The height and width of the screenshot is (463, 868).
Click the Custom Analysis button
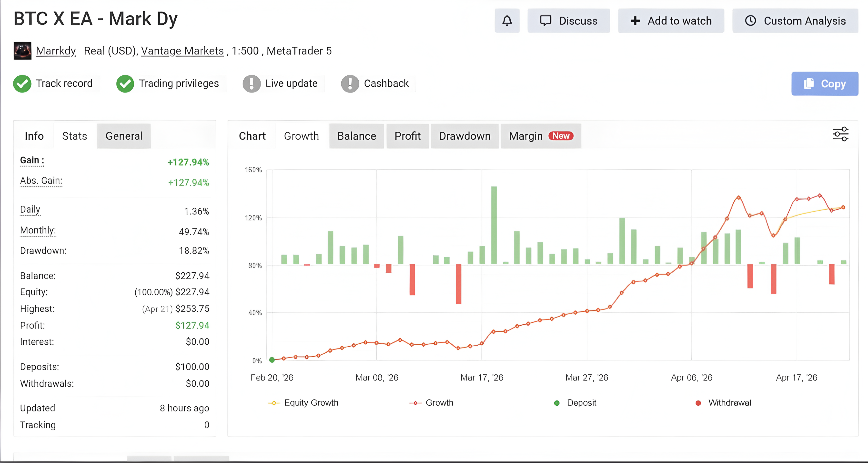[795, 21]
